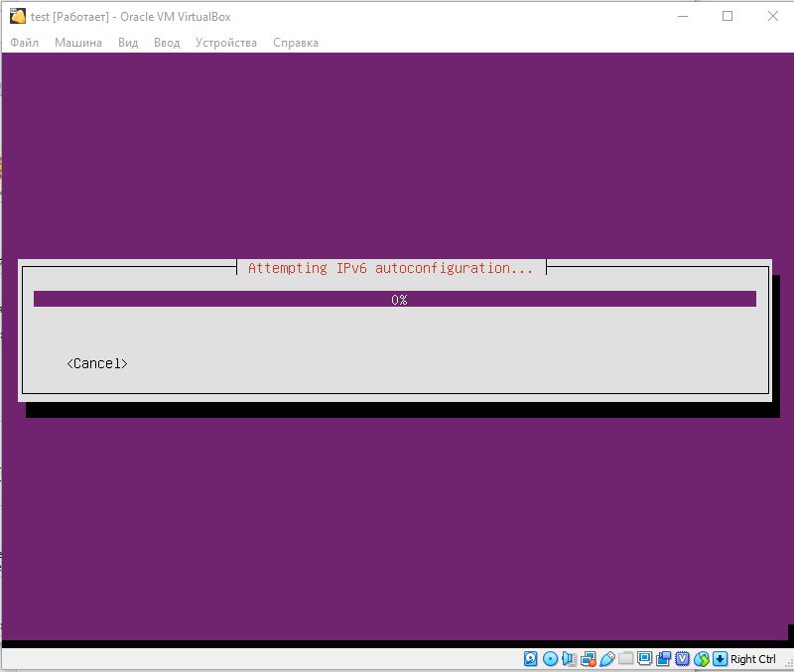This screenshot has height=672, width=794.
Task: Click the keyboard capture down-arrow icon
Action: click(x=721, y=659)
